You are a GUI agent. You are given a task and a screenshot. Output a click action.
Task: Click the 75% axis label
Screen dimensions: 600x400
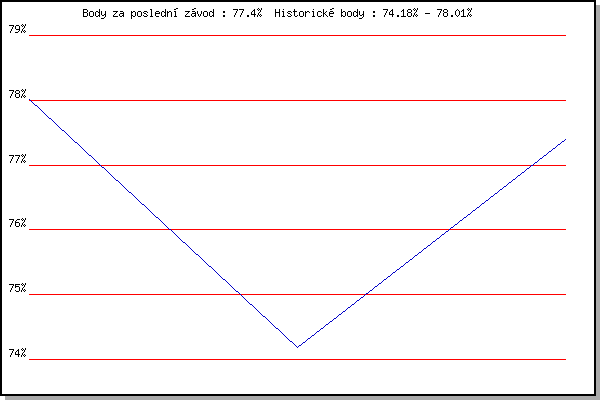coord(17,288)
